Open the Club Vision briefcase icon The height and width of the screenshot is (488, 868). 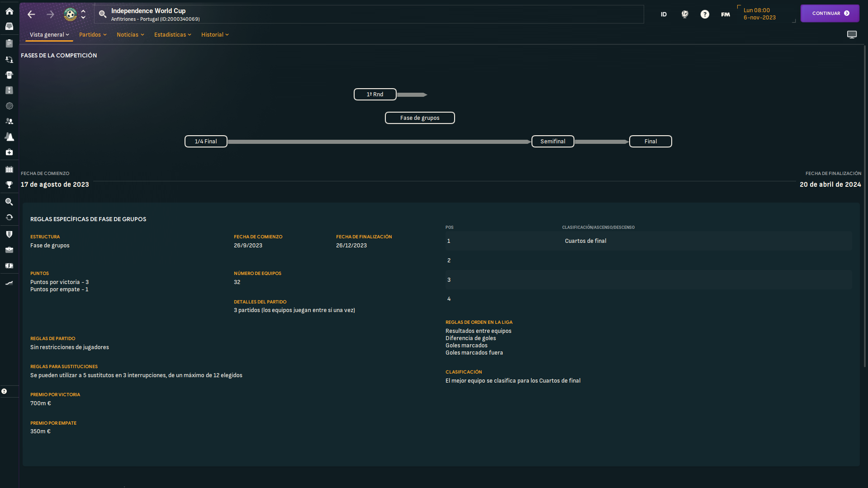[x=9, y=250]
